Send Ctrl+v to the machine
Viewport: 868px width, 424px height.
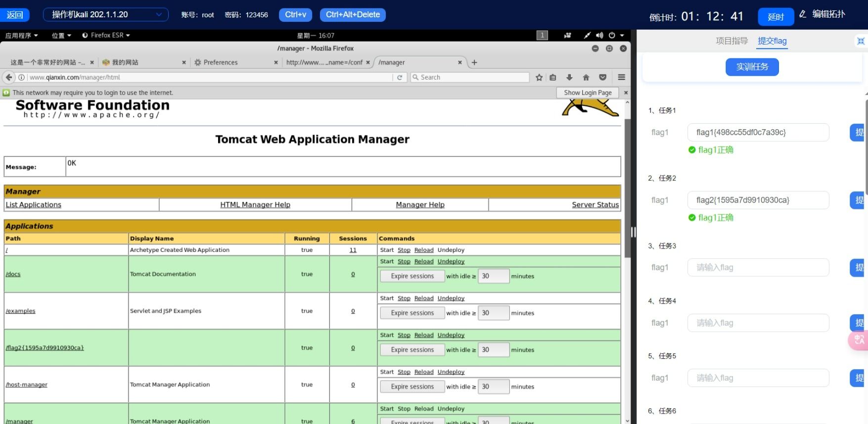(295, 15)
